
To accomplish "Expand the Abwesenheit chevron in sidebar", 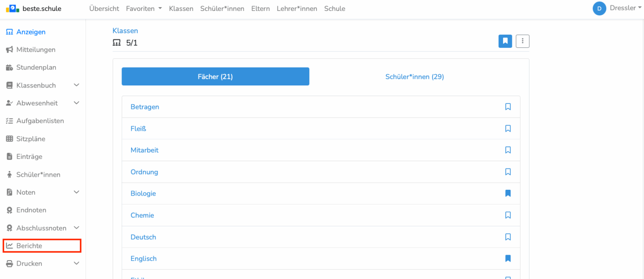I will coord(76,103).
